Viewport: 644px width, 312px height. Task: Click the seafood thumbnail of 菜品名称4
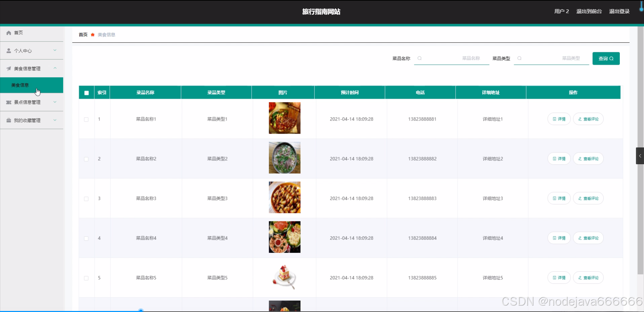click(284, 237)
